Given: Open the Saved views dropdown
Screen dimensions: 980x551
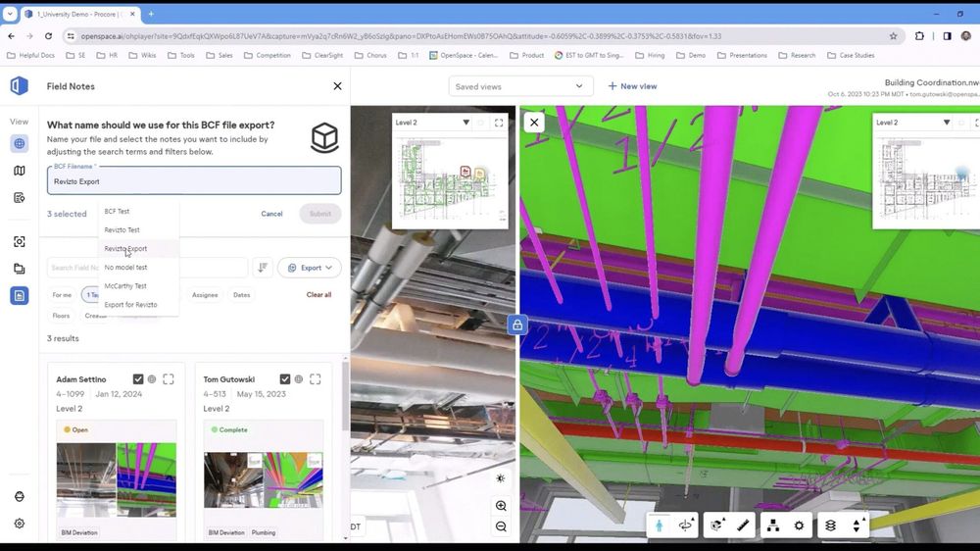Looking at the screenshot, I should 520,86.
